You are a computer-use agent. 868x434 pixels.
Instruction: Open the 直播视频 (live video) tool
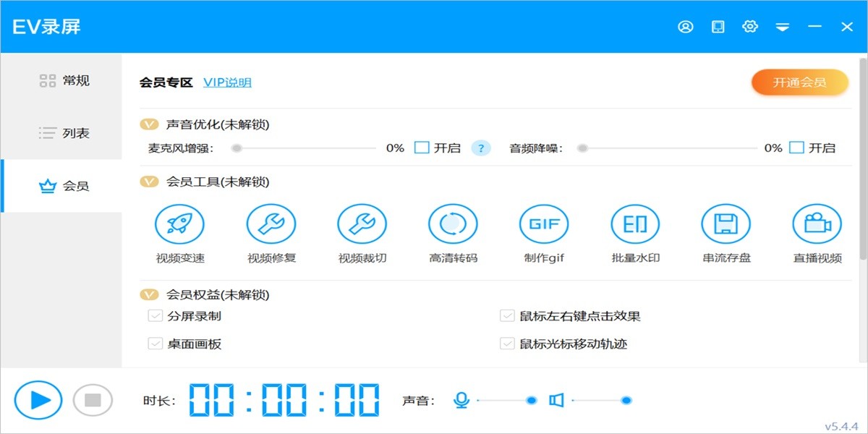(x=817, y=224)
